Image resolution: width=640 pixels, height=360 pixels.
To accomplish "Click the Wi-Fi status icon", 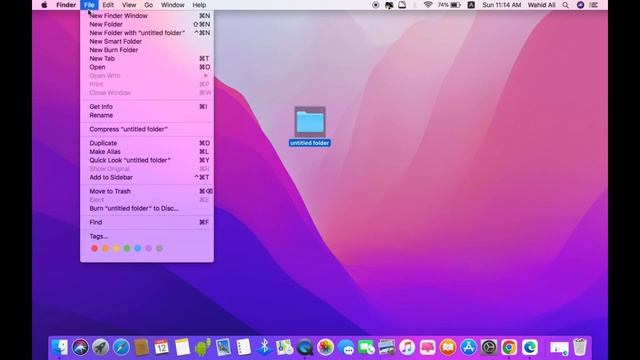I will point(428,5).
